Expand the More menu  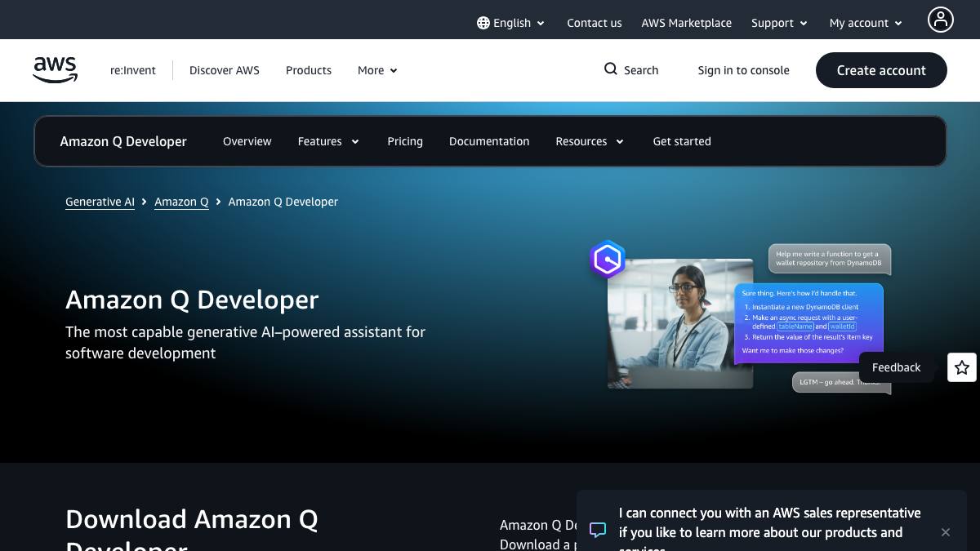(x=377, y=70)
